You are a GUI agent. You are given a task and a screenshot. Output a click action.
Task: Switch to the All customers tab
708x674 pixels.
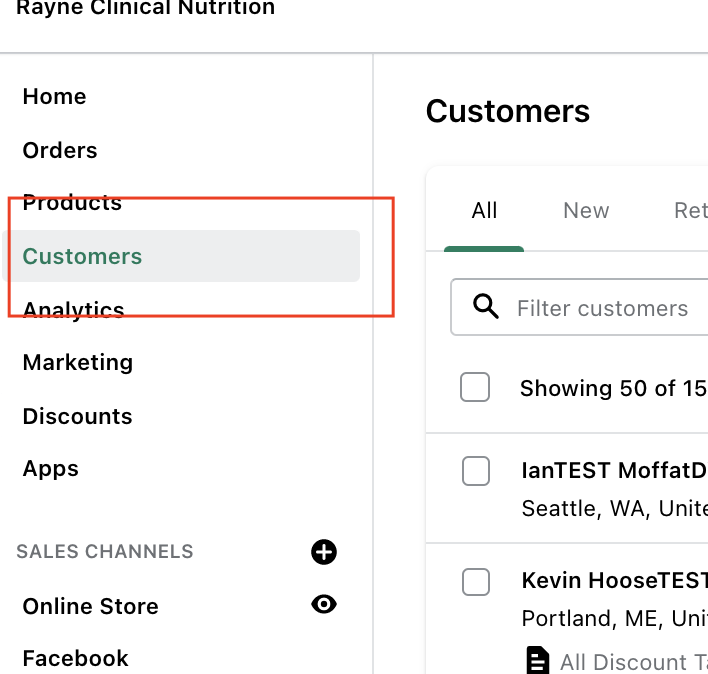tap(484, 211)
